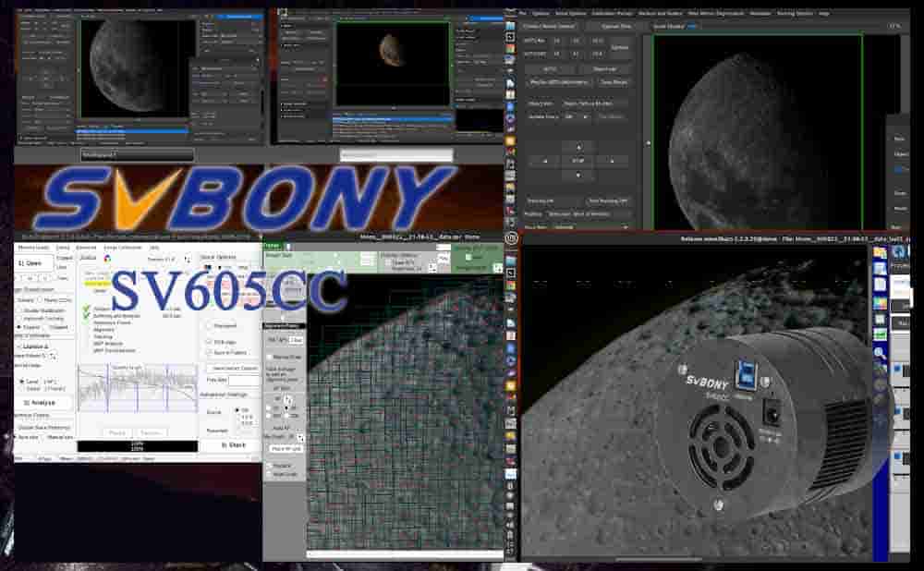Open the Memory Usage menu
The height and width of the screenshot is (571, 924).
coord(33,248)
